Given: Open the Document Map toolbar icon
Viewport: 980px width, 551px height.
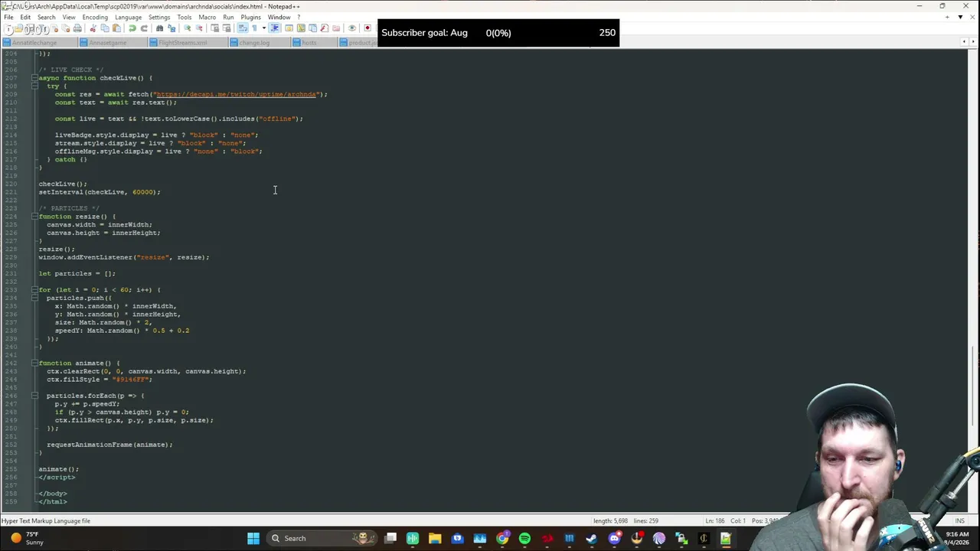Looking at the screenshot, I should point(301,29).
